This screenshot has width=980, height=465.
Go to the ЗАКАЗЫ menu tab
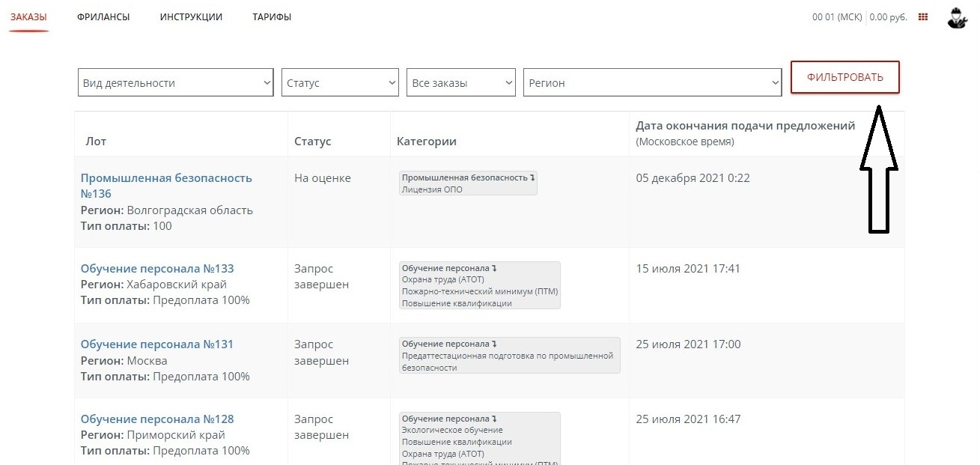pyautogui.click(x=28, y=17)
